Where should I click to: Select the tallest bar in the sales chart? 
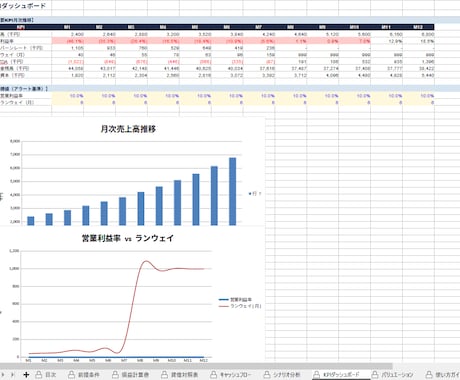coord(232,191)
